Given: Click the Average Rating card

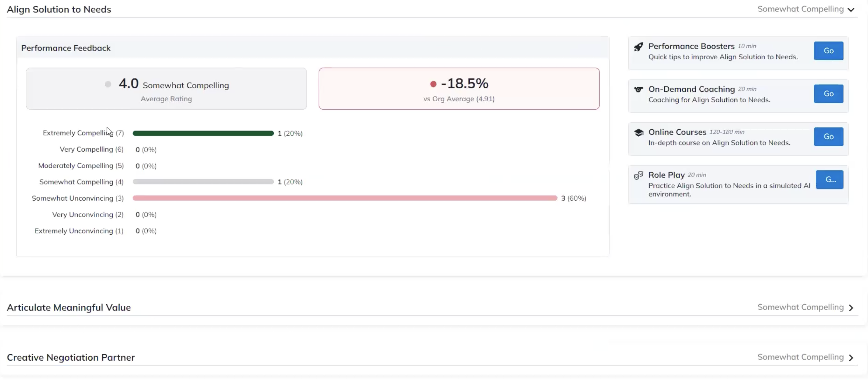Looking at the screenshot, I should click(x=166, y=89).
